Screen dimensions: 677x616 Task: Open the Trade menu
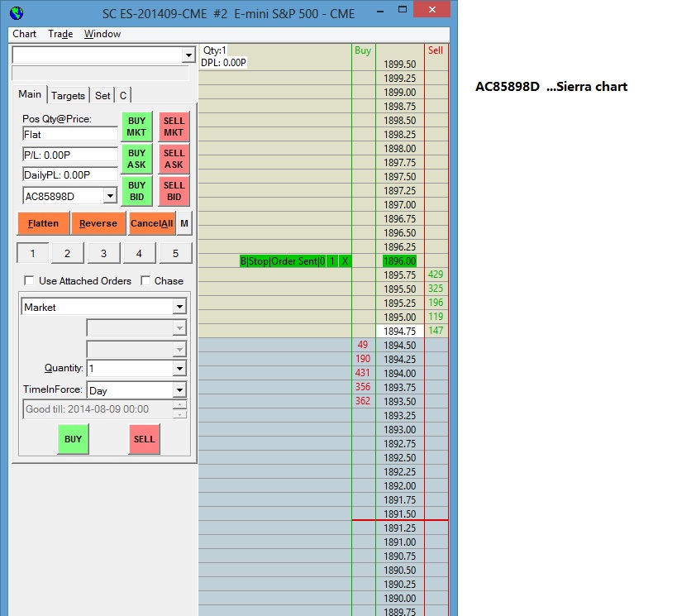tap(60, 34)
